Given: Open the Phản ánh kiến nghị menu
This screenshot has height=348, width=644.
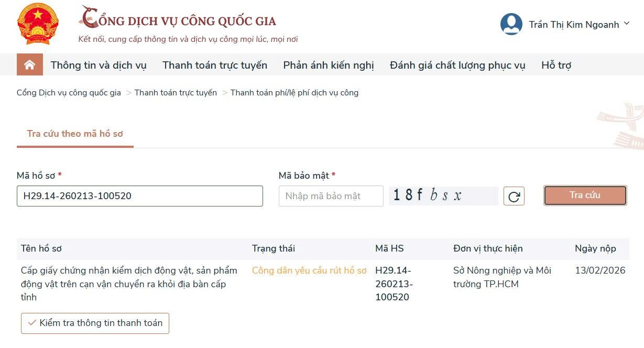Looking at the screenshot, I should [x=329, y=66].
